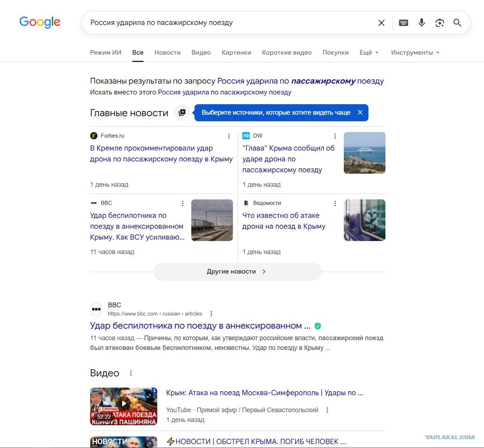Open search by image camera icon
Screen dimensions: 484x448
point(439,23)
